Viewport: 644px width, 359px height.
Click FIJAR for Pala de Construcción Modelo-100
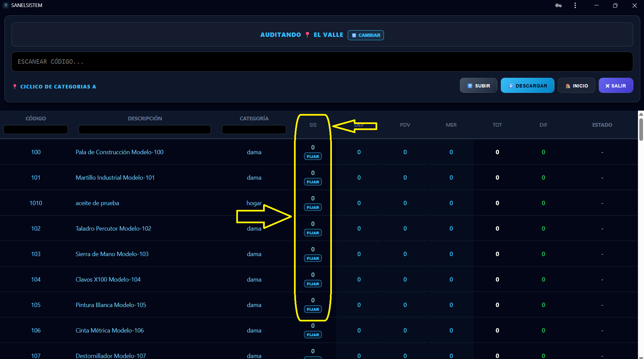(x=313, y=157)
